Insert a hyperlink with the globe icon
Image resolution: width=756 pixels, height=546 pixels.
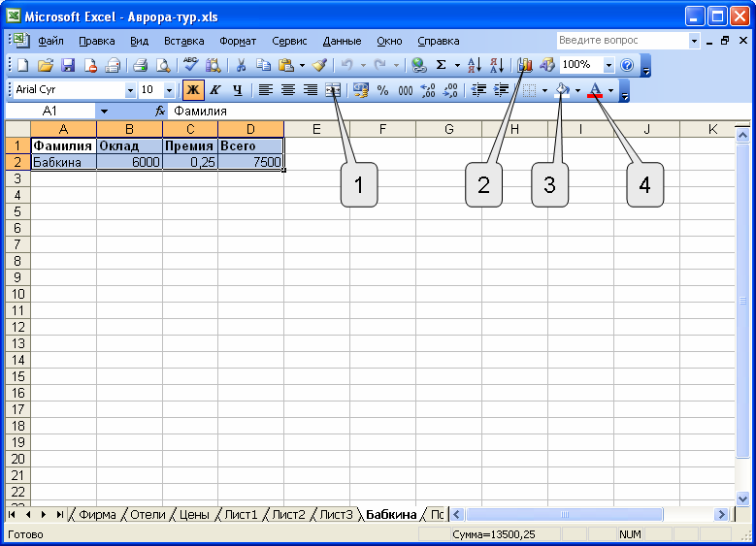418,65
